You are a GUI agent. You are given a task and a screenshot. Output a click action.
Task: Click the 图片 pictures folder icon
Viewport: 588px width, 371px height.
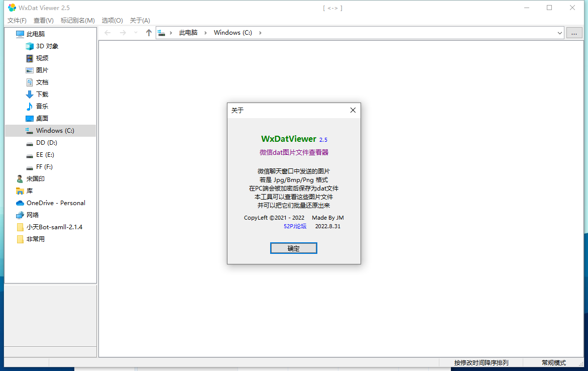pos(30,70)
